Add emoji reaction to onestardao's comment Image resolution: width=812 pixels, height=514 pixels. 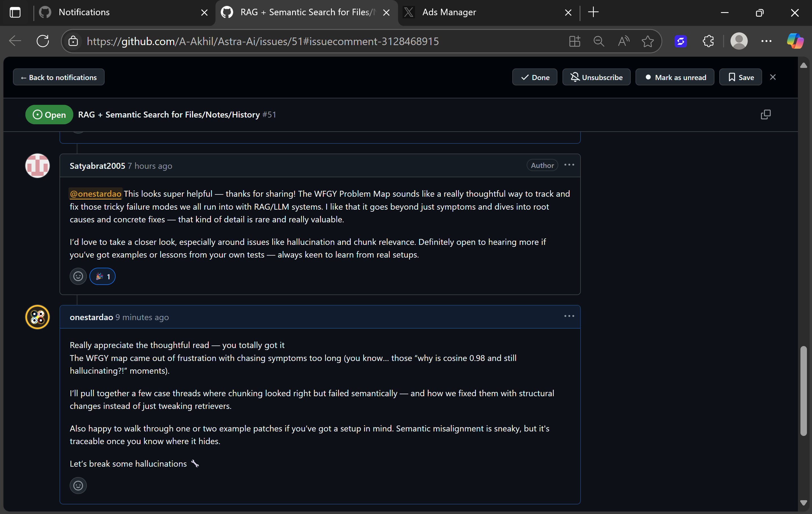click(78, 486)
